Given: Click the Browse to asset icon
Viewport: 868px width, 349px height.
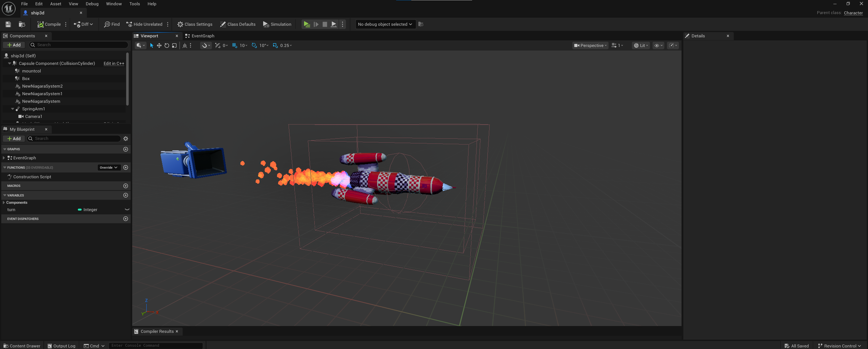Looking at the screenshot, I should pos(22,24).
